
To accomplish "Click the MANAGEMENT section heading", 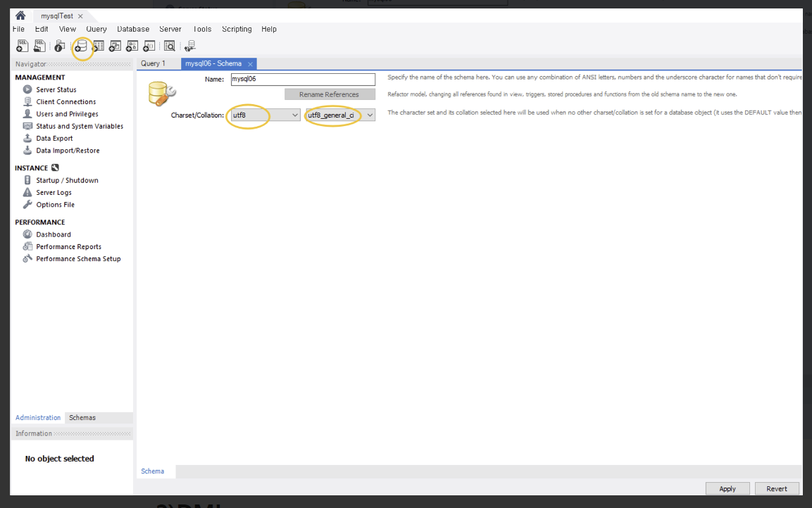I will (40, 77).
